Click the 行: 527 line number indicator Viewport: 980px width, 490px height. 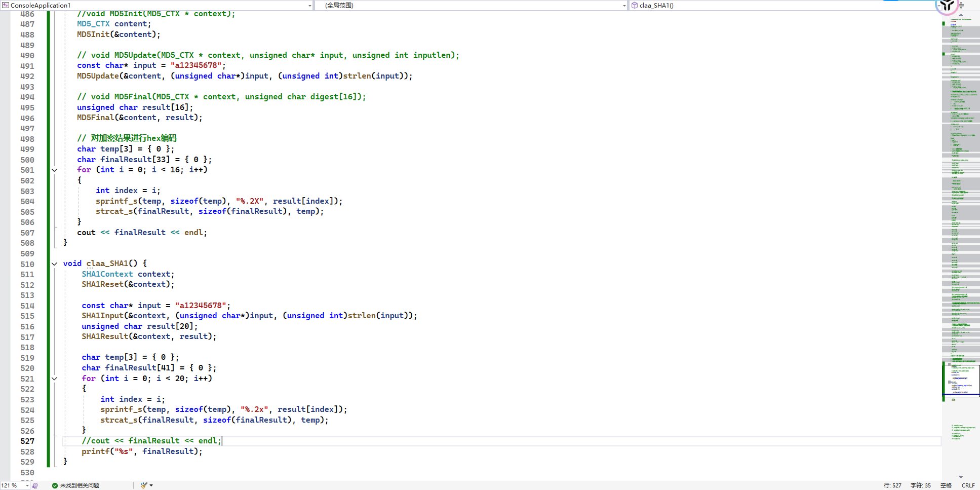(x=892, y=485)
